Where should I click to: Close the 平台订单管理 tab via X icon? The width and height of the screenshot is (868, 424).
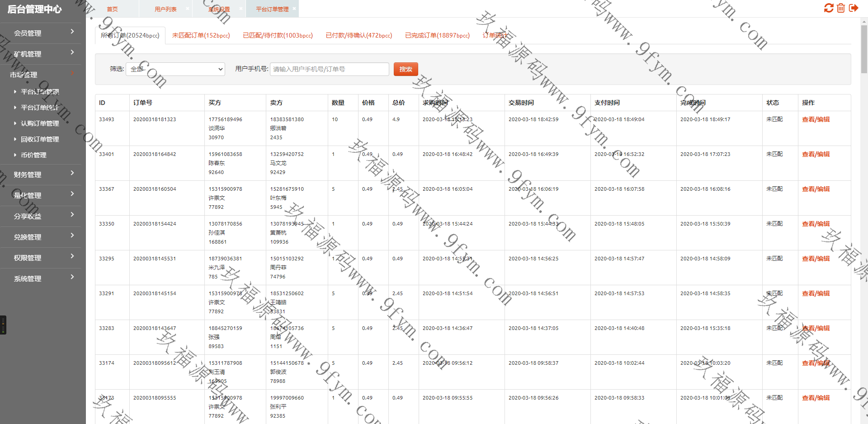[x=294, y=9]
